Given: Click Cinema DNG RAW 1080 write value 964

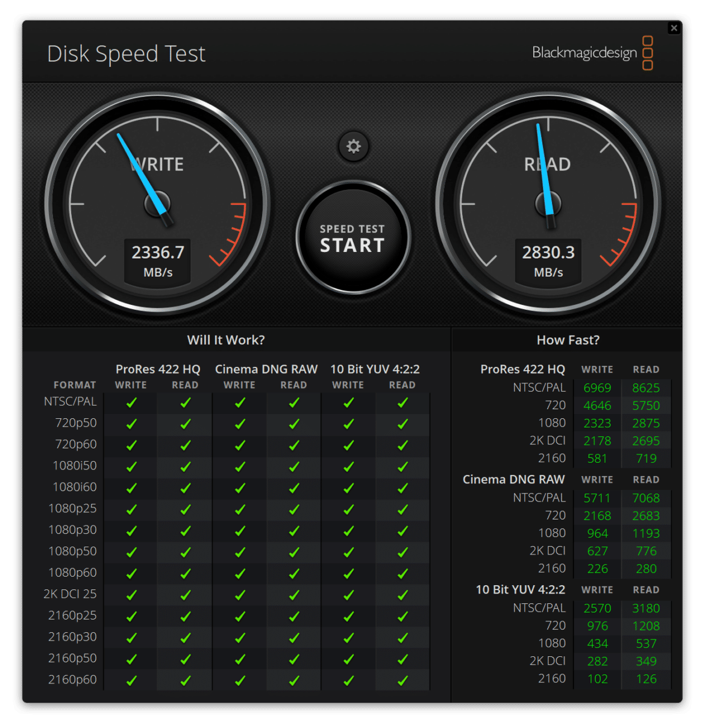Looking at the screenshot, I should pyautogui.click(x=597, y=533).
